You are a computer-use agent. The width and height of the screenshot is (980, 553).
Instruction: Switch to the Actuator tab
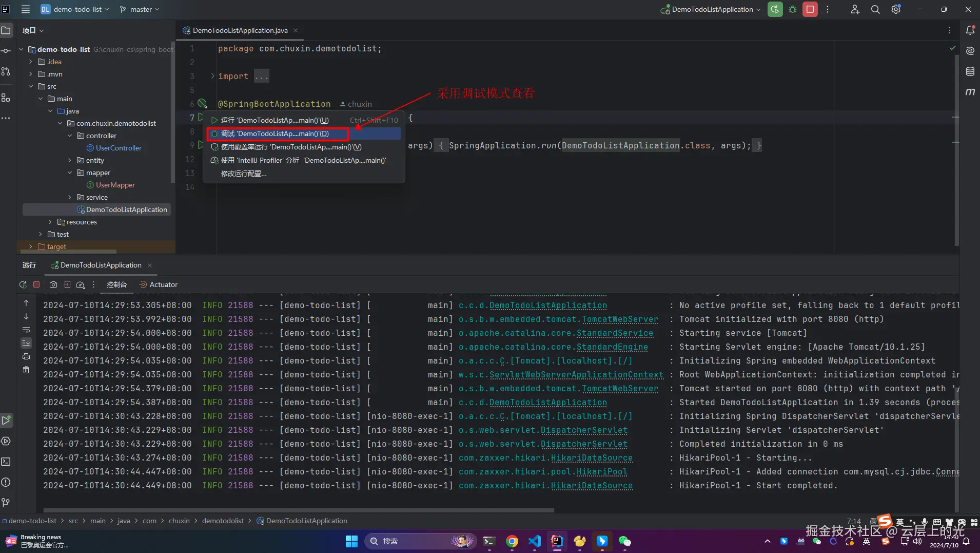coord(159,284)
